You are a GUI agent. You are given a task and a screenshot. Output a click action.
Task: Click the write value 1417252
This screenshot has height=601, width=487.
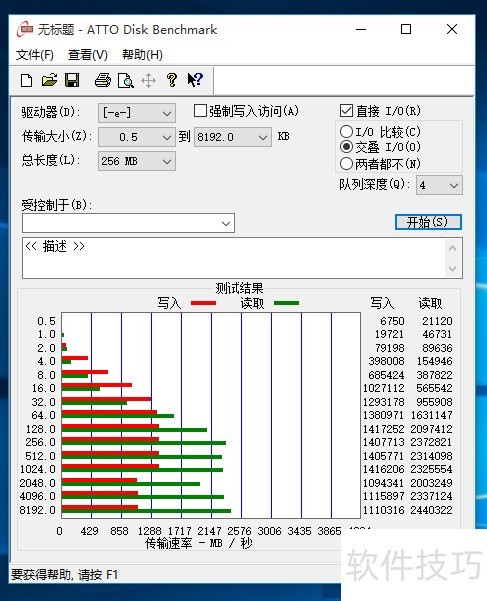pos(384,429)
